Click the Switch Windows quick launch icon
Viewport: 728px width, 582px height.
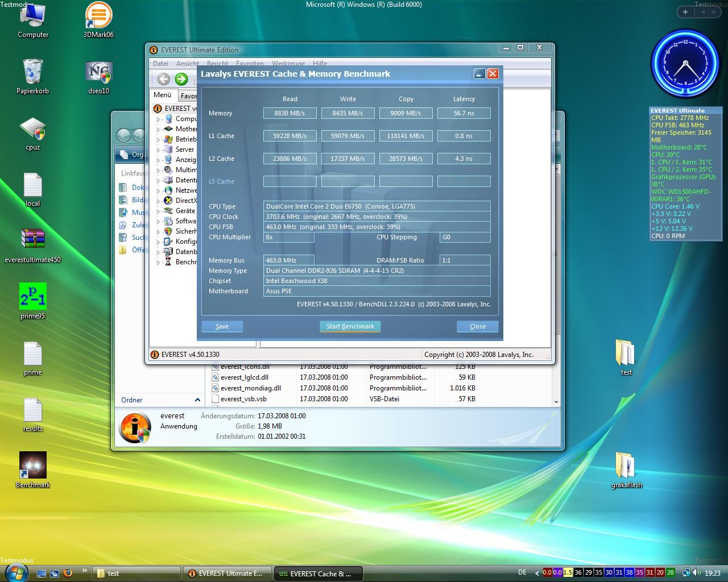[55, 573]
